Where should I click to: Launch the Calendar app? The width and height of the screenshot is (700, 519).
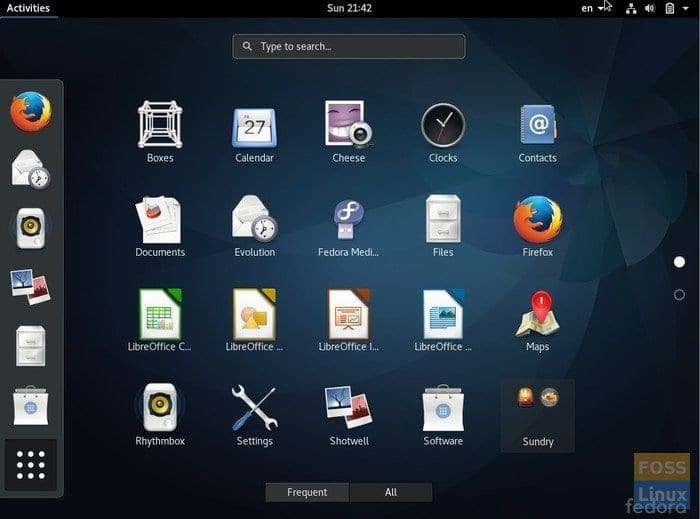click(x=254, y=133)
